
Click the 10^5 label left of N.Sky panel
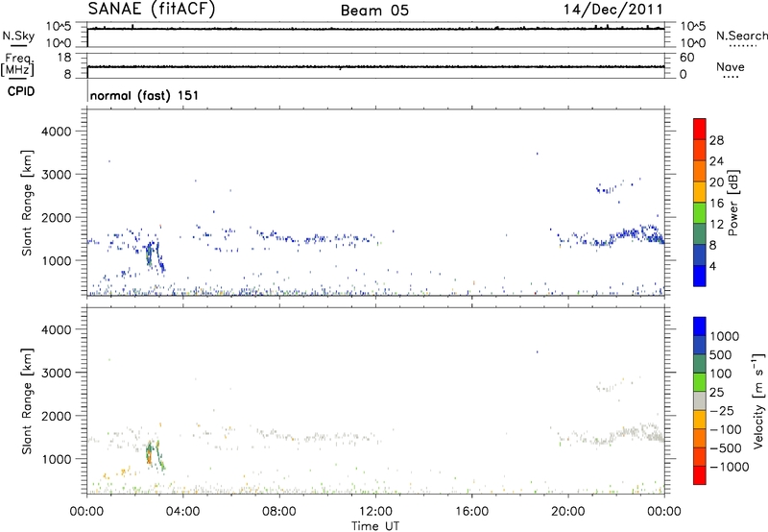(59, 27)
